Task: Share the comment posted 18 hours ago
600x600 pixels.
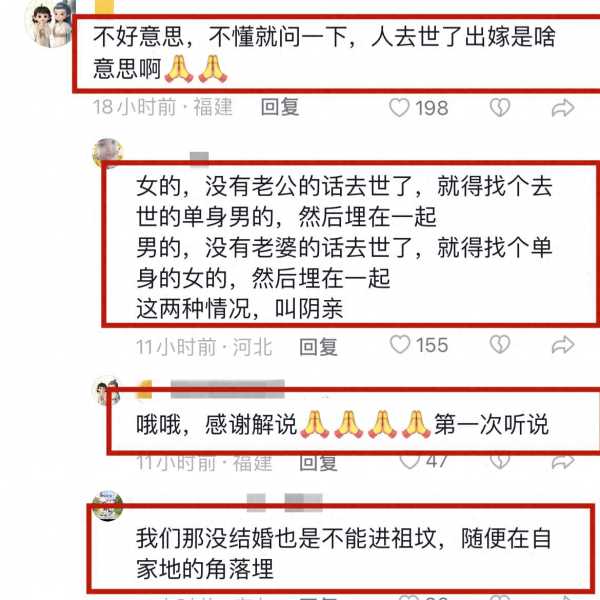Action: click(563, 108)
